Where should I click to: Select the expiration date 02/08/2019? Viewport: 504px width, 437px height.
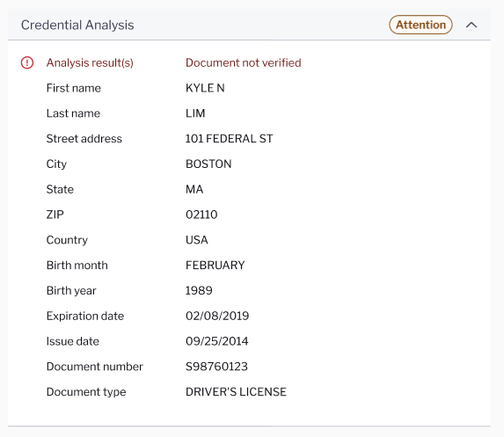click(x=217, y=317)
